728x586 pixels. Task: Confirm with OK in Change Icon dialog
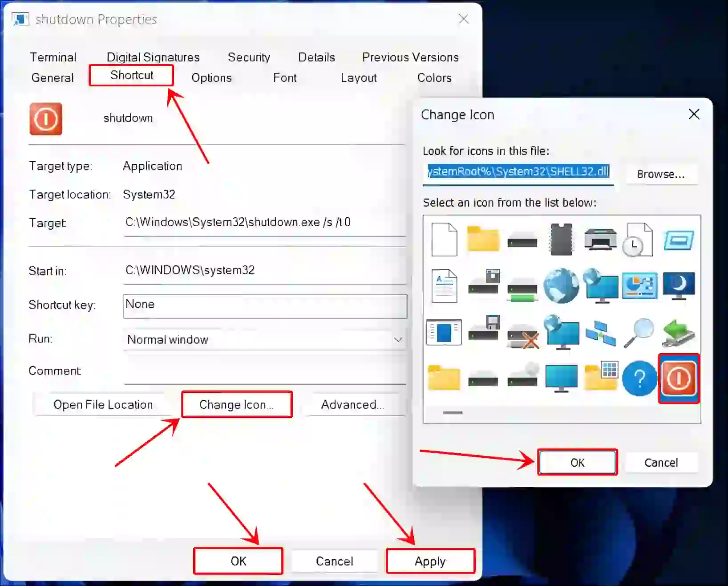tap(577, 463)
